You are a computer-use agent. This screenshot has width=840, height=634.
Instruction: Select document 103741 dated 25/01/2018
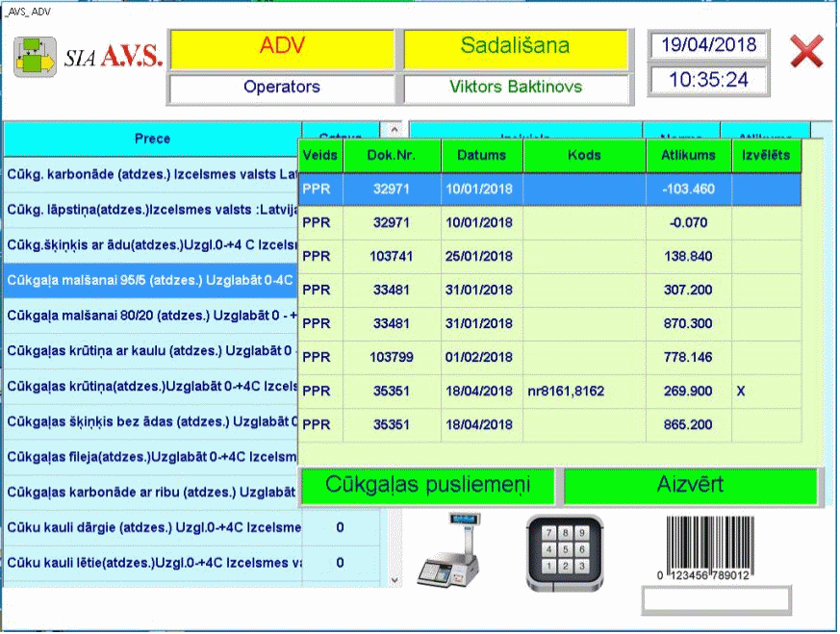point(549,257)
